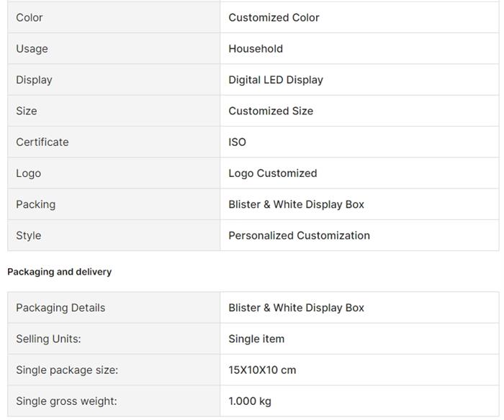Click the "Single gross weight:" label

66,401
